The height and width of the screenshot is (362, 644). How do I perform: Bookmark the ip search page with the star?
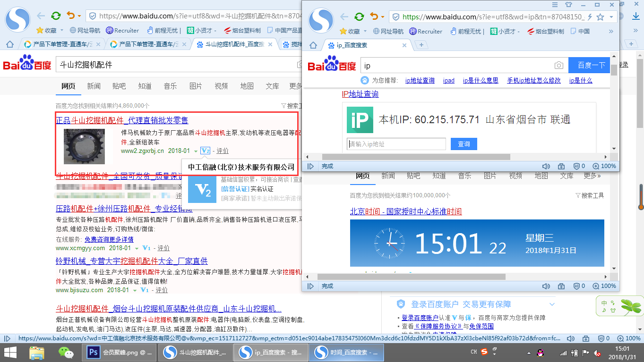pos(600,17)
